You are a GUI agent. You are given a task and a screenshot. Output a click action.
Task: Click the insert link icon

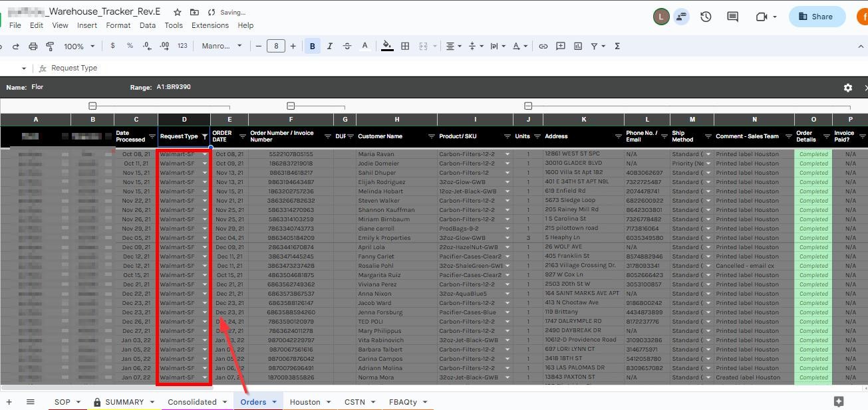pos(543,47)
